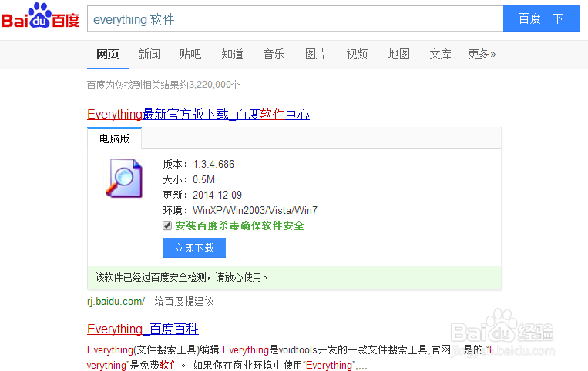Click the version text '1.3.4.686'

213,165
